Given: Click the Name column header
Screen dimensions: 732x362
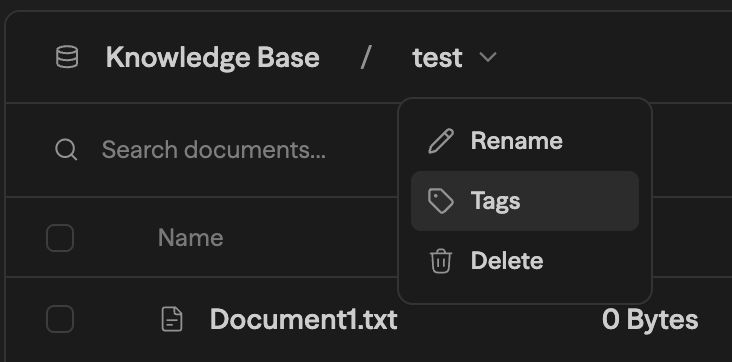Looking at the screenshot, I should (190, 238).
